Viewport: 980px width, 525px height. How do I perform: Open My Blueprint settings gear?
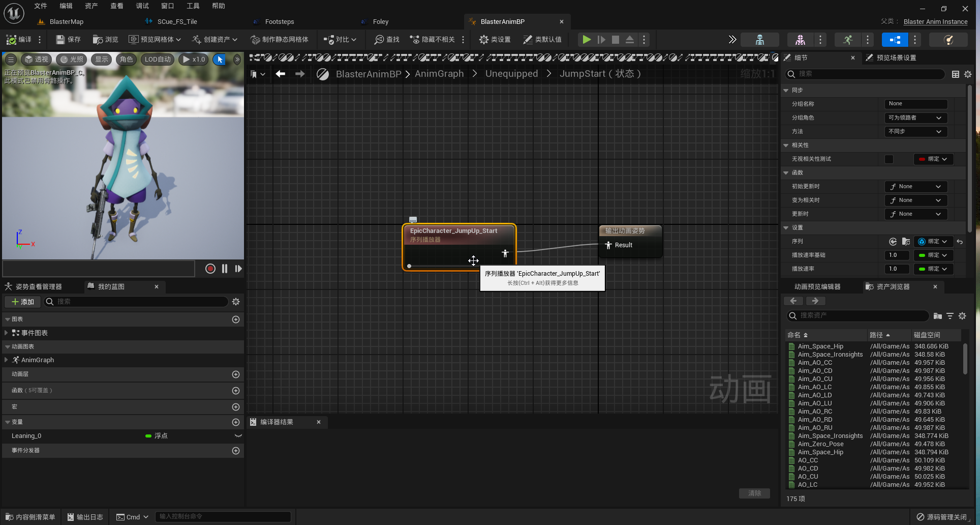236,302
